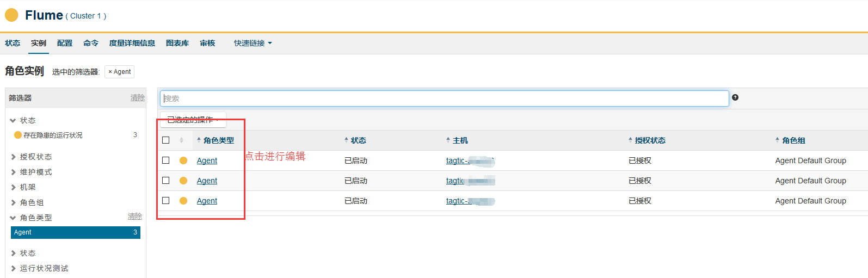Viewport: 868px width, 278px height.
Task: Open the first Agent role link
Action: 207,160
